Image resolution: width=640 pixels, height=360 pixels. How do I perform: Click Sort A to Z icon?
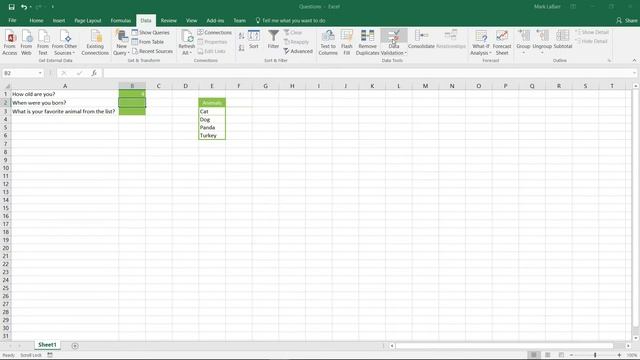pos(242,36)
